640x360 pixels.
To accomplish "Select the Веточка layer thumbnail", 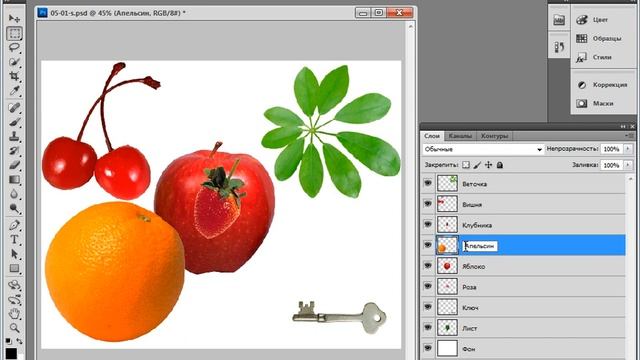I will 447,183.
